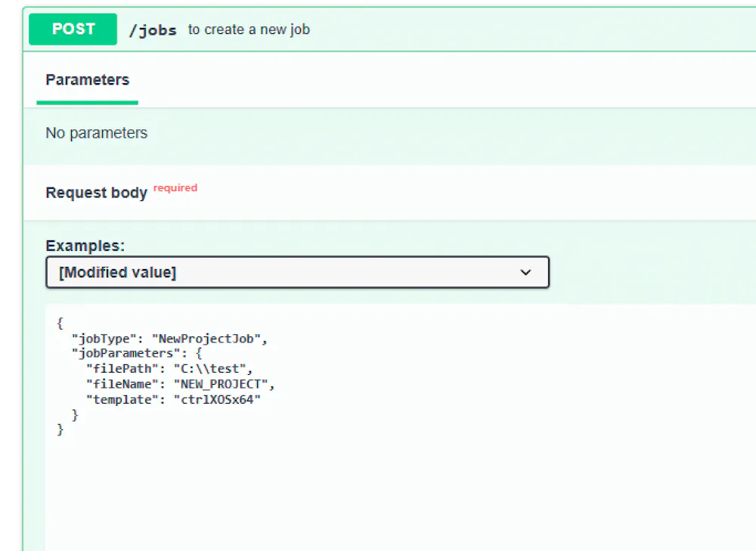Click the "jobParameters": { line
The height and width of the screenshot is (551, 756).
coord(136,354)
